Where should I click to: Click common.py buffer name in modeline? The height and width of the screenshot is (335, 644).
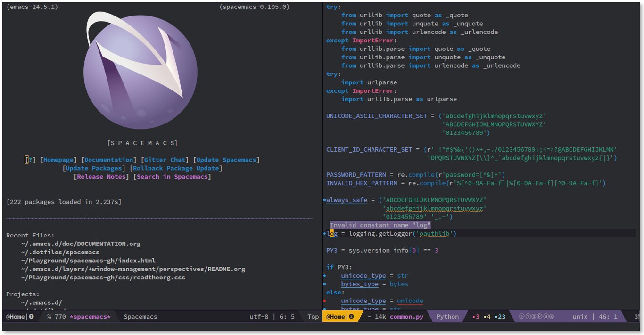click(406, 317)
